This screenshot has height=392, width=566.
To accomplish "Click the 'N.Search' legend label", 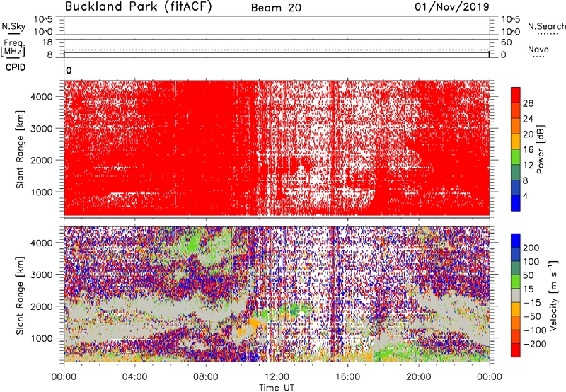I will coord(546,26).
